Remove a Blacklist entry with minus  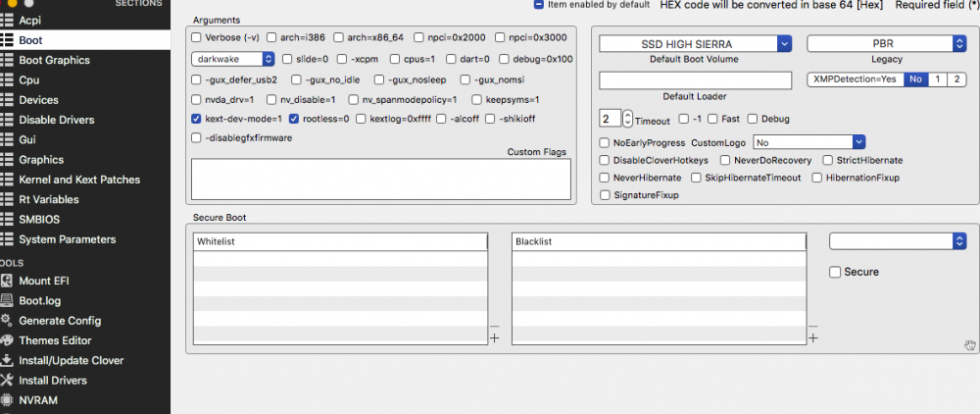813,326
